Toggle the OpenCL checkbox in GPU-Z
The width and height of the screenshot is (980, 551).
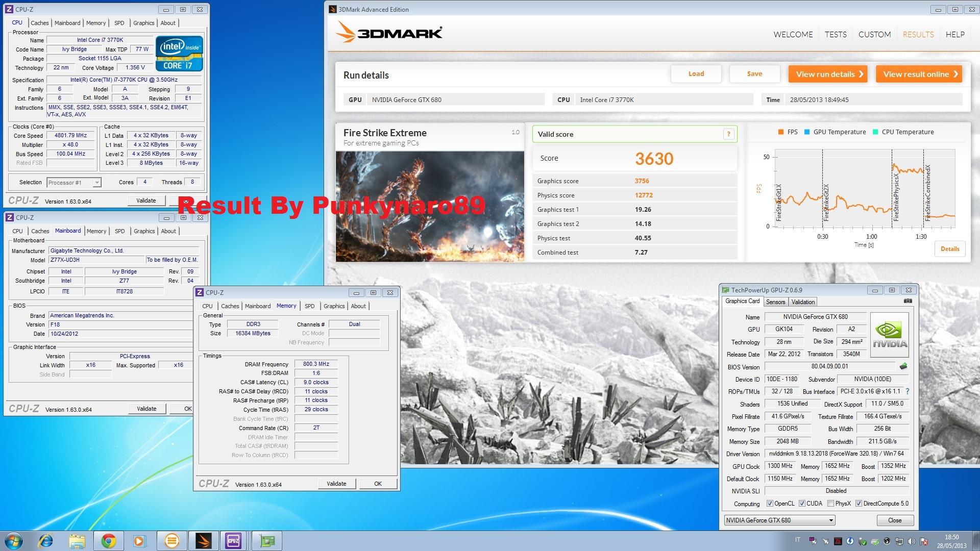[770, 504]
